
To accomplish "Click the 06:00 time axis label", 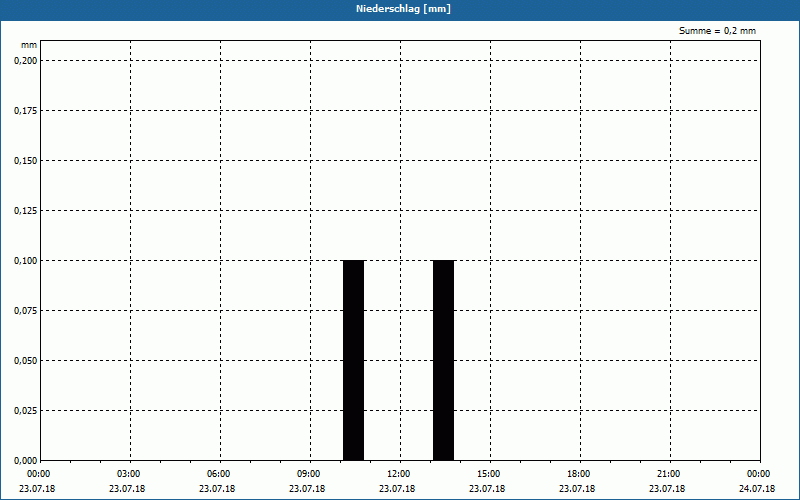I will click(x=219, y=474).
